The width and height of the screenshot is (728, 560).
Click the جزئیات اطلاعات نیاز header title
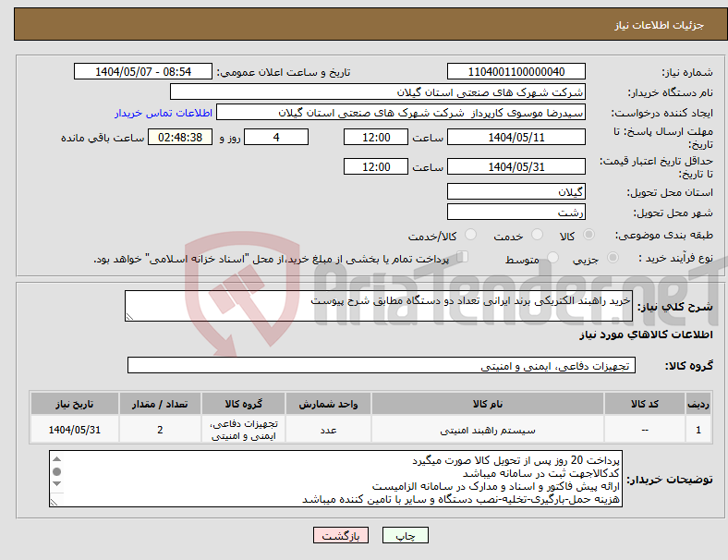(x=660, y=25)
